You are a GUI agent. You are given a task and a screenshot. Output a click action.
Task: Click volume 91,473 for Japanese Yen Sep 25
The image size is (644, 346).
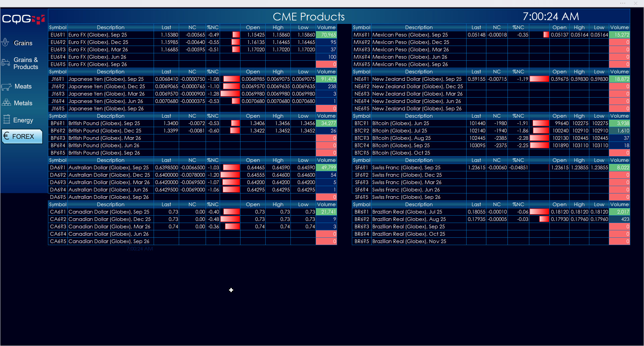[x=326, y=79]
